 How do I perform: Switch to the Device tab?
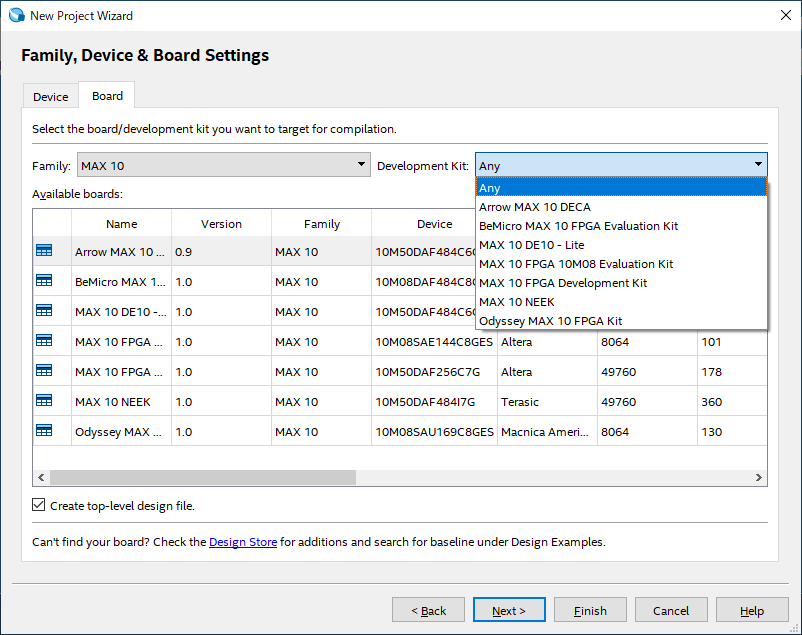point(50,97)
